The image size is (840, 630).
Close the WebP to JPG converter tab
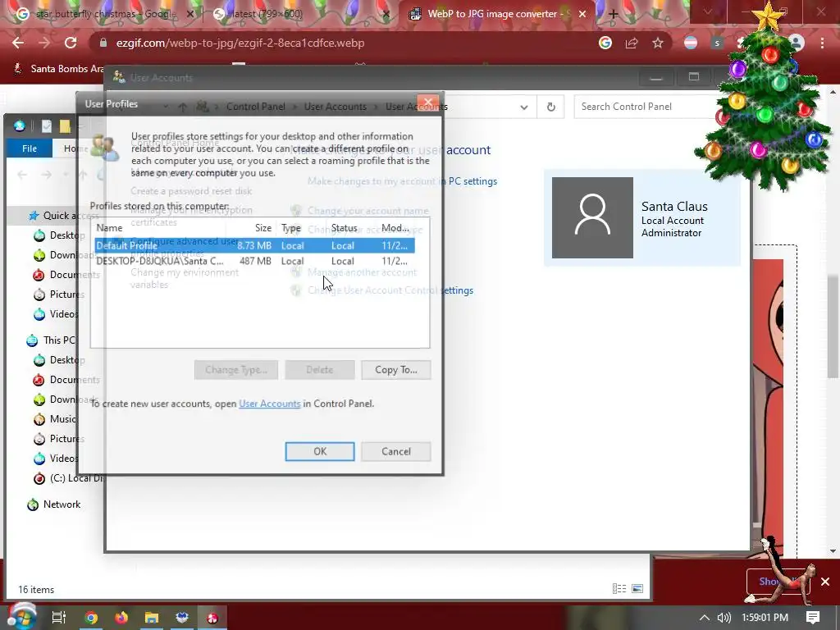582,14
